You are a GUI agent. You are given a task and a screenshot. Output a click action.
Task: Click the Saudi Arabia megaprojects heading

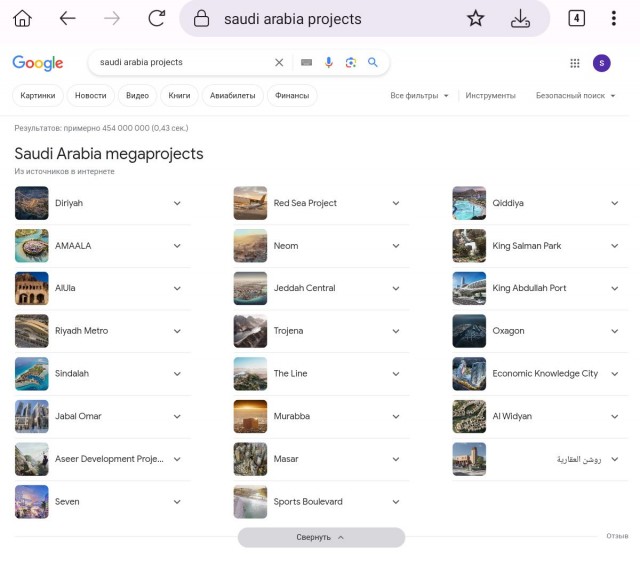(x=109, y=154)
